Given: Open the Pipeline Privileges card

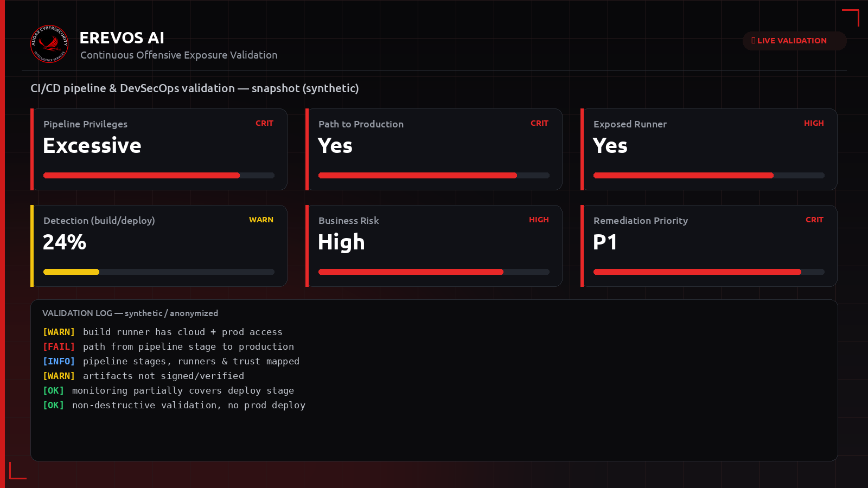Looking at the screenshot, I should point(159,150).
